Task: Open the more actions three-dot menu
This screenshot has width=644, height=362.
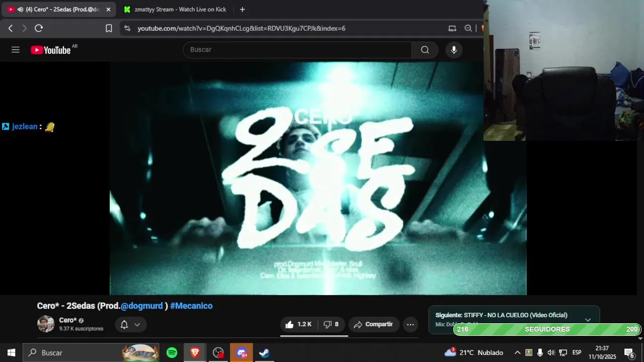Action: point(410,324)
